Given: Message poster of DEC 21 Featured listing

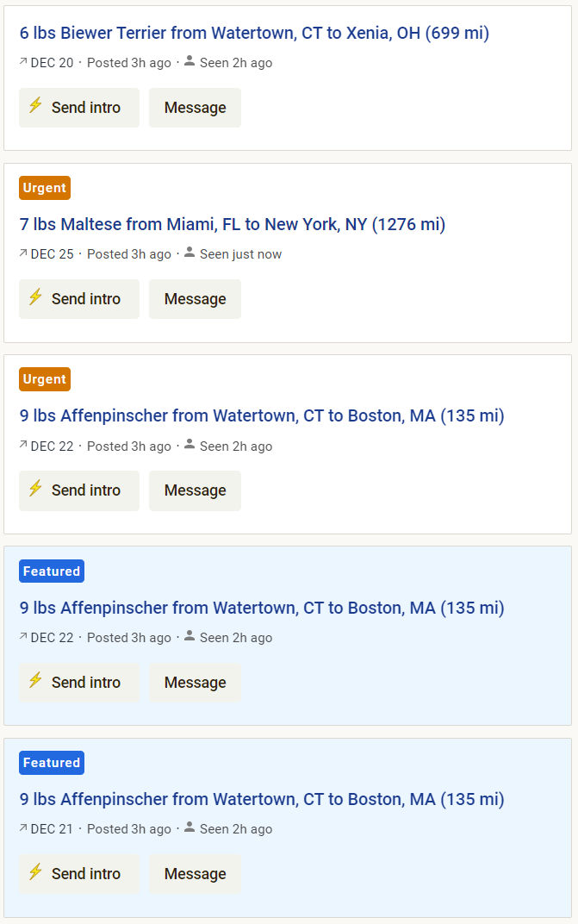Looking at the screenshot, I should click(195, 874).
